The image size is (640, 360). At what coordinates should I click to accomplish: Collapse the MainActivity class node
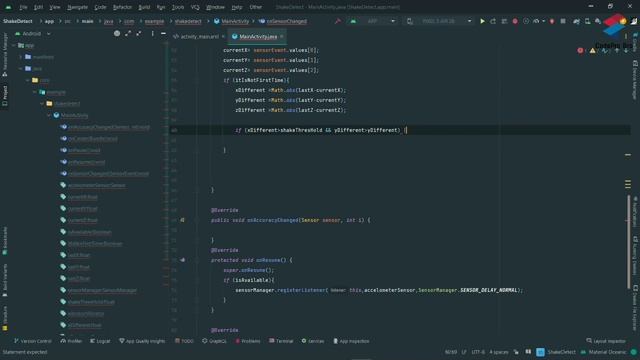coord(49,116)
